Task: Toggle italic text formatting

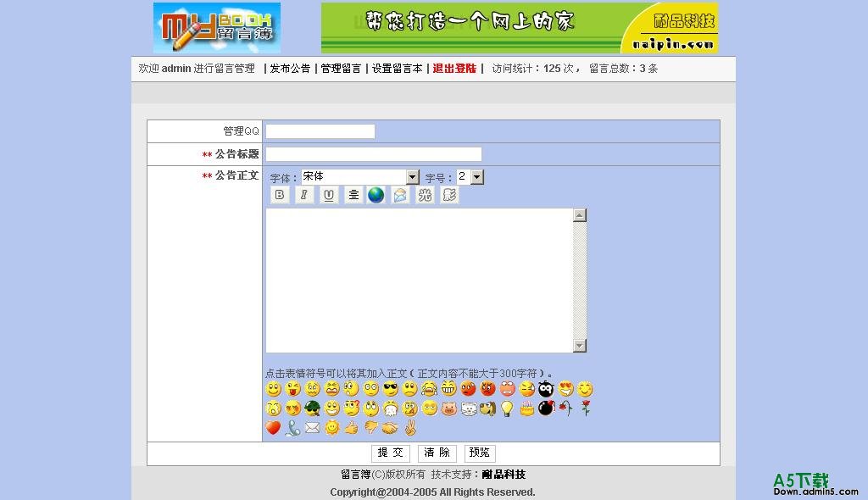Action: point(304,195)
